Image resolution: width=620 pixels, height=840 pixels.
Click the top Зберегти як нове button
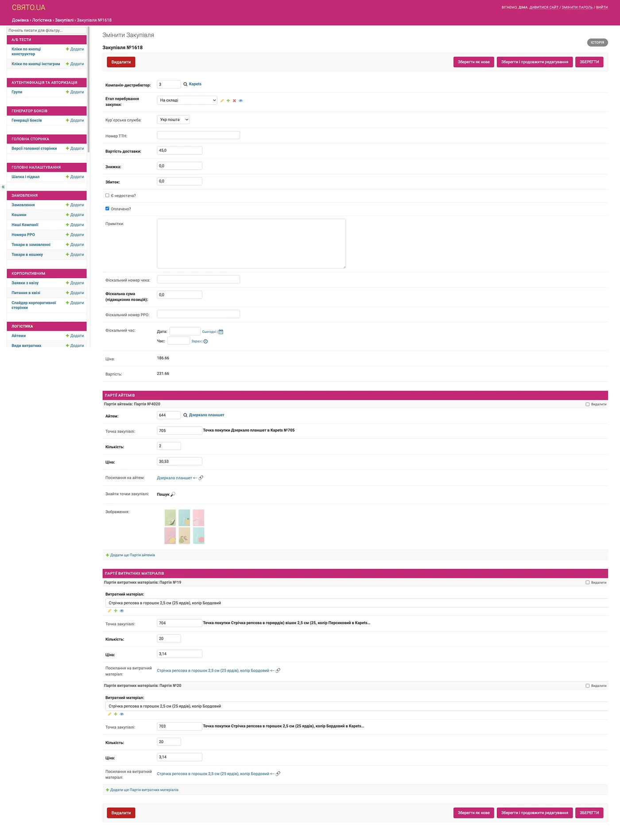(x=473, y=62)
